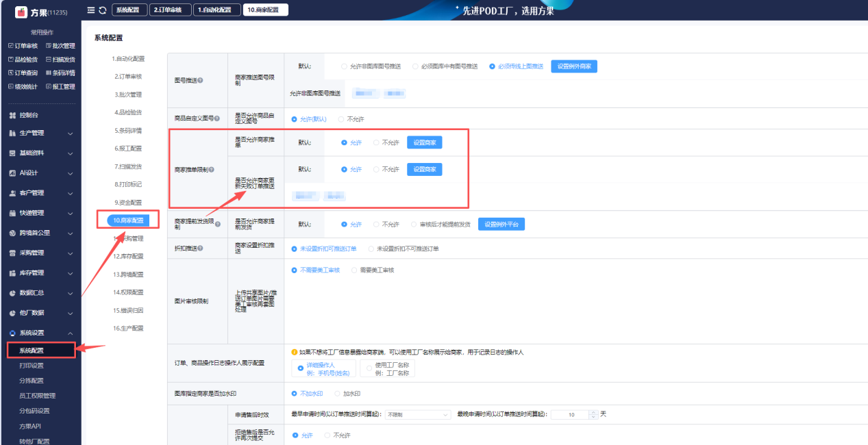
Task: Collapse 系统设置 sidebar menu
Action: [40, 333]
